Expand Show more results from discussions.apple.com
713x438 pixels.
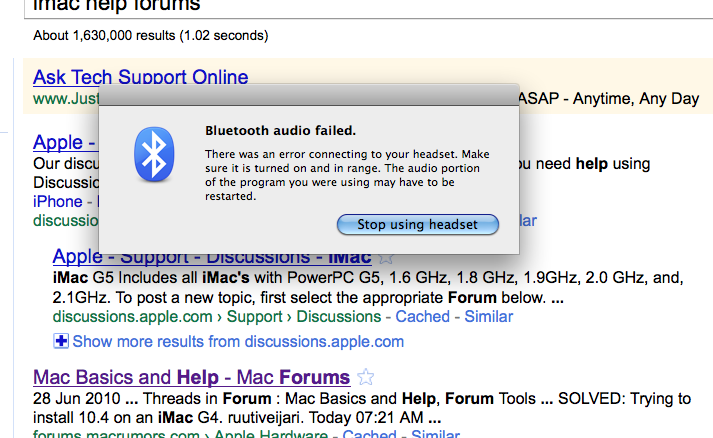[238, 341]
